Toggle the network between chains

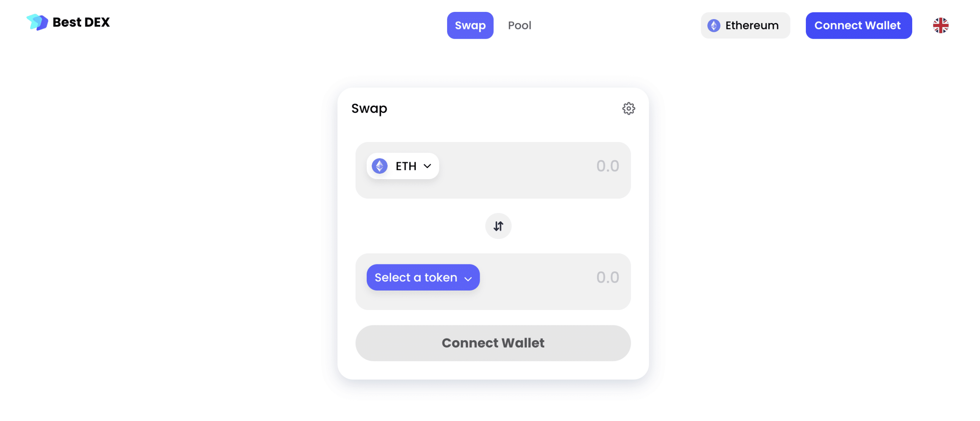pyautogui.click(x=745, y=25)
